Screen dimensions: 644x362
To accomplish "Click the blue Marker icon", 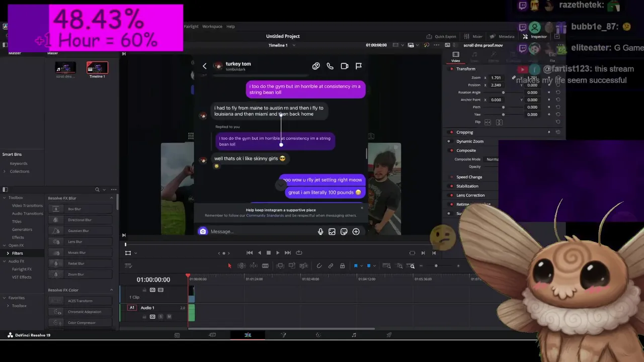I will click(368, 266).
